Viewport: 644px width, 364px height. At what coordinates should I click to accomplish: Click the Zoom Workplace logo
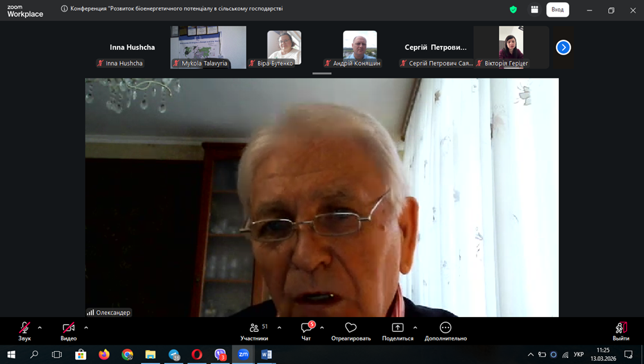click(x=25, y=11)
